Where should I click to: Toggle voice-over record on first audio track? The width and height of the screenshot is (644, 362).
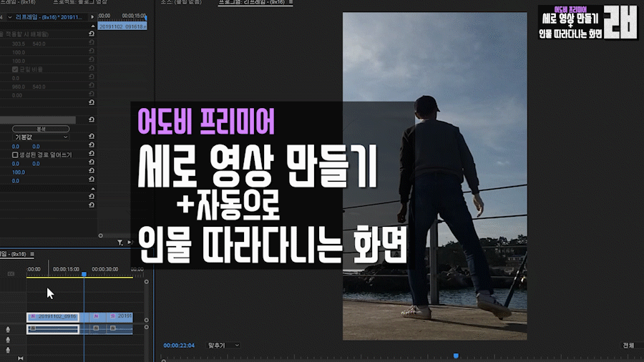(x=8, y=330)
